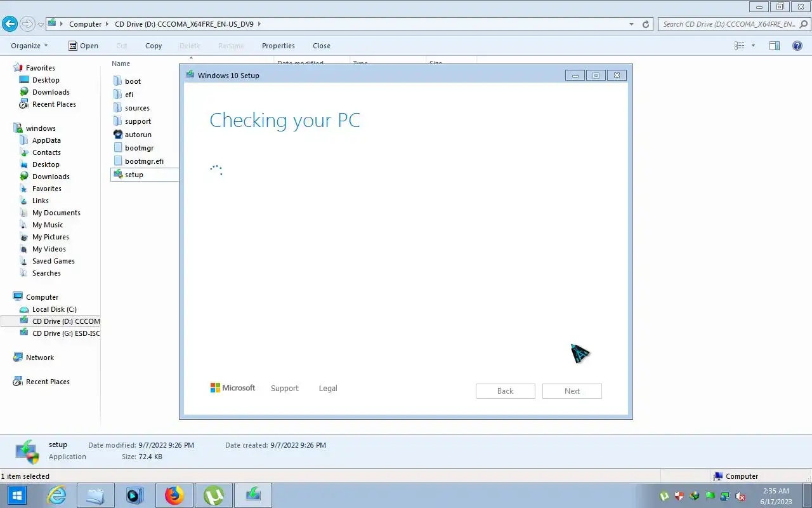
Task: Select the bootmgr file icon
Action: click(x=118, y=148)
